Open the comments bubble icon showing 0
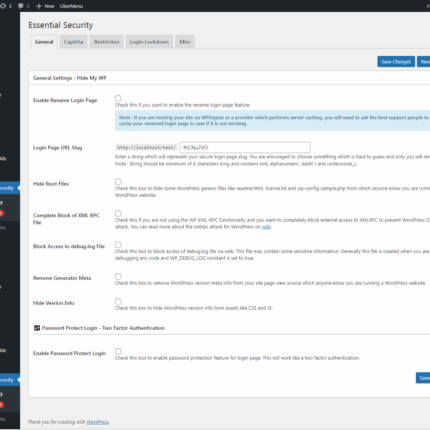This screenshot has height=430, width=430. click(23, 6)
